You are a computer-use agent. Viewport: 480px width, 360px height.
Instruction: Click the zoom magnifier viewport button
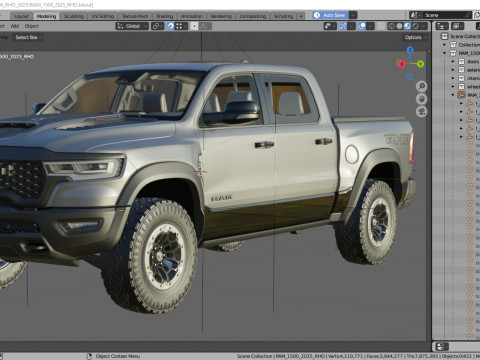422,86
